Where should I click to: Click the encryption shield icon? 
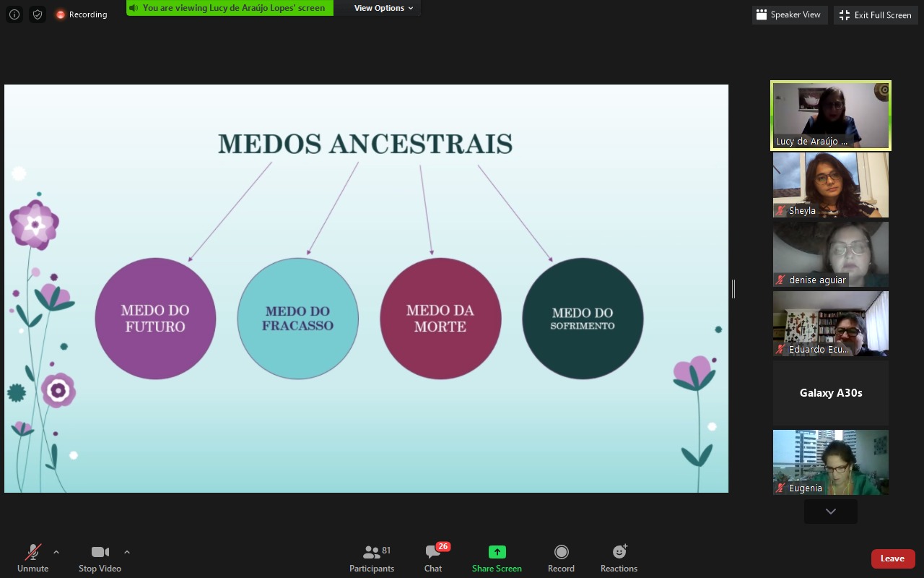click(x=38, y=14)
